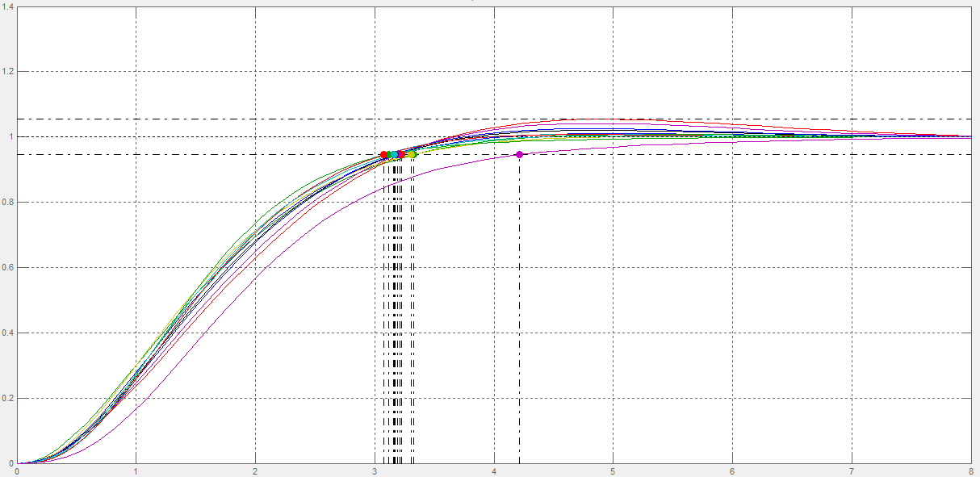The width and height of the screenshot is (980, 477).
Task: Click the x-axis tick label 1
Action: [136, 471]
